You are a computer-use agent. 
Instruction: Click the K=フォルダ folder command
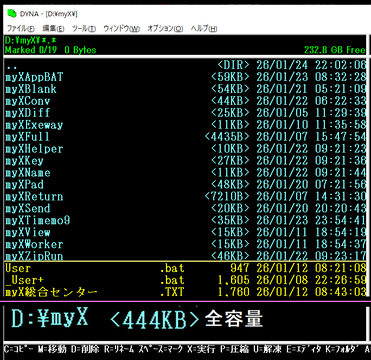pyautogui.click(x=341, y=349)
